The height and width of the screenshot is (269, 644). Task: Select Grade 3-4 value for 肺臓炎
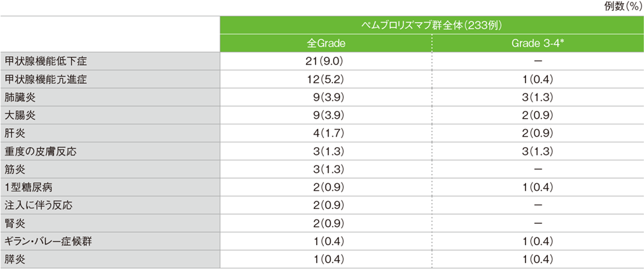538,97
